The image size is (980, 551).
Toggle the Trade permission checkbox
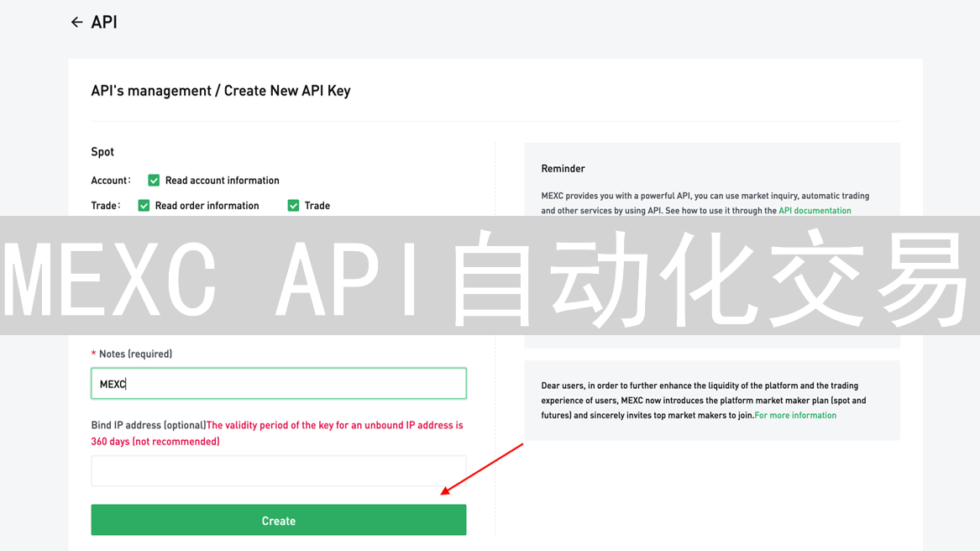click(x=293, y=206)
